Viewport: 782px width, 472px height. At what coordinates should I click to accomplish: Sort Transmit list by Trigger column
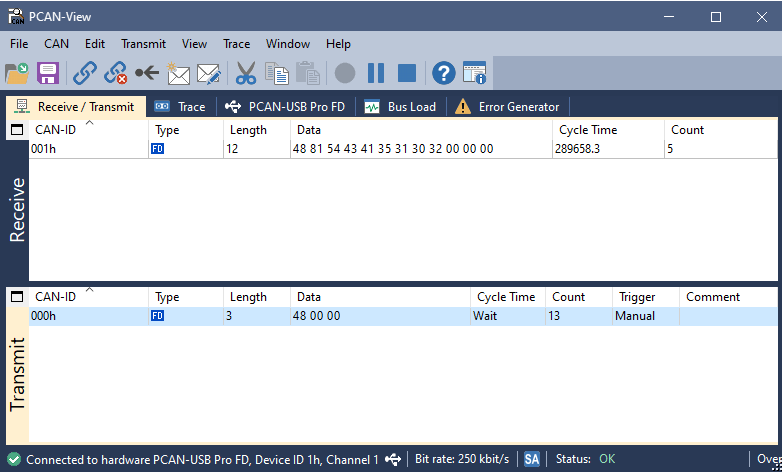635,297
